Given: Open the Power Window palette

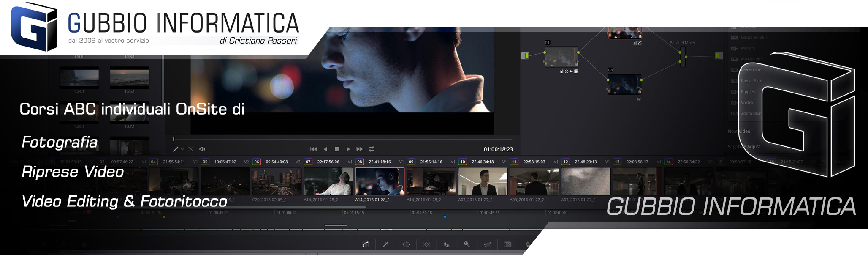Looking at the screenshot, I should [x=406, y=244].
